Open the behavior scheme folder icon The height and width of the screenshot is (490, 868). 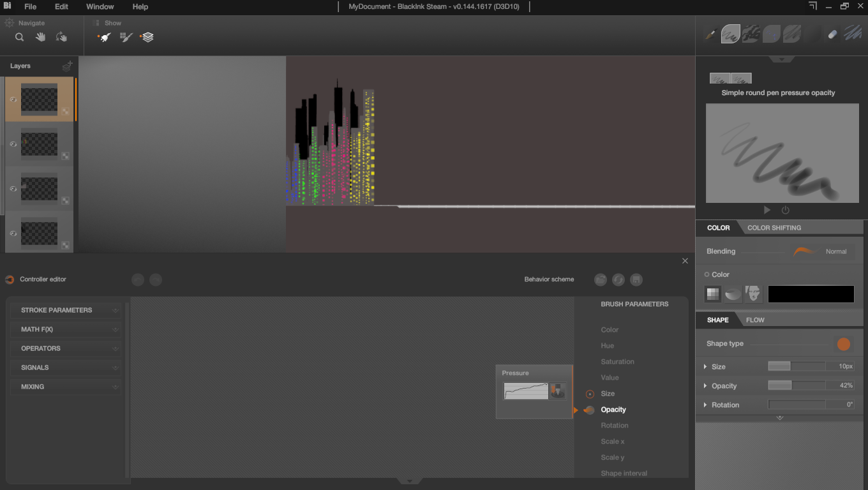click(600, 279)
